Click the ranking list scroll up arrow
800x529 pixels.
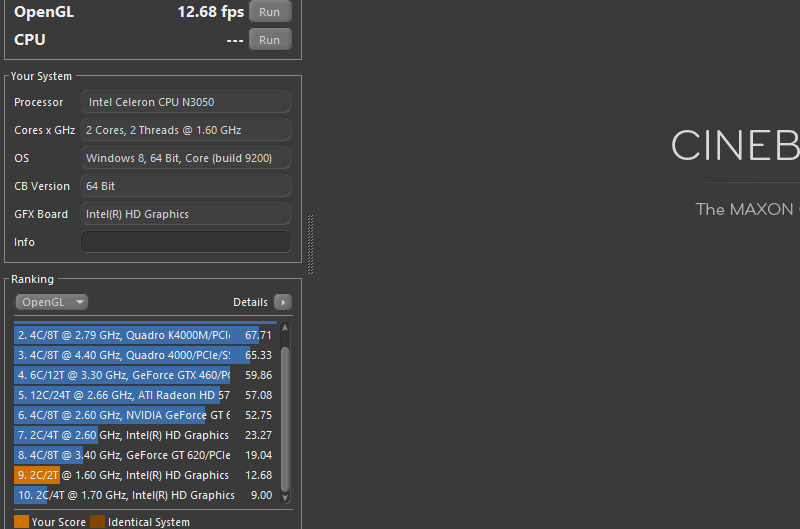tap(285, 328)
